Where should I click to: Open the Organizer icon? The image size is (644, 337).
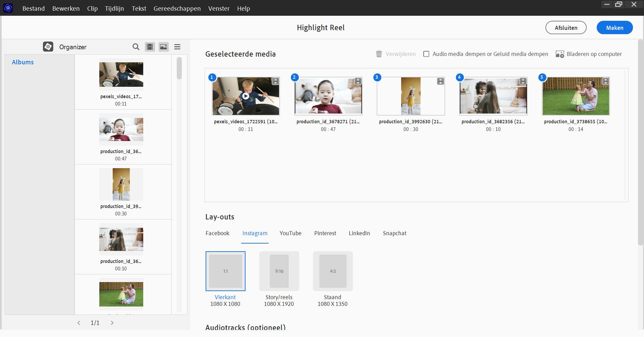pos(48,47)
